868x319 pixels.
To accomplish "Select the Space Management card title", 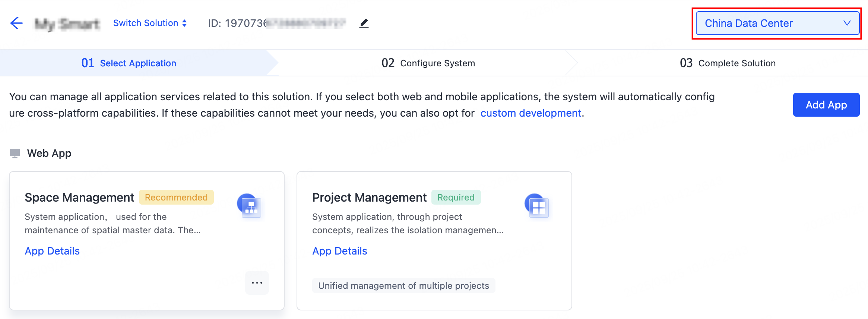I will pos(79,197).
